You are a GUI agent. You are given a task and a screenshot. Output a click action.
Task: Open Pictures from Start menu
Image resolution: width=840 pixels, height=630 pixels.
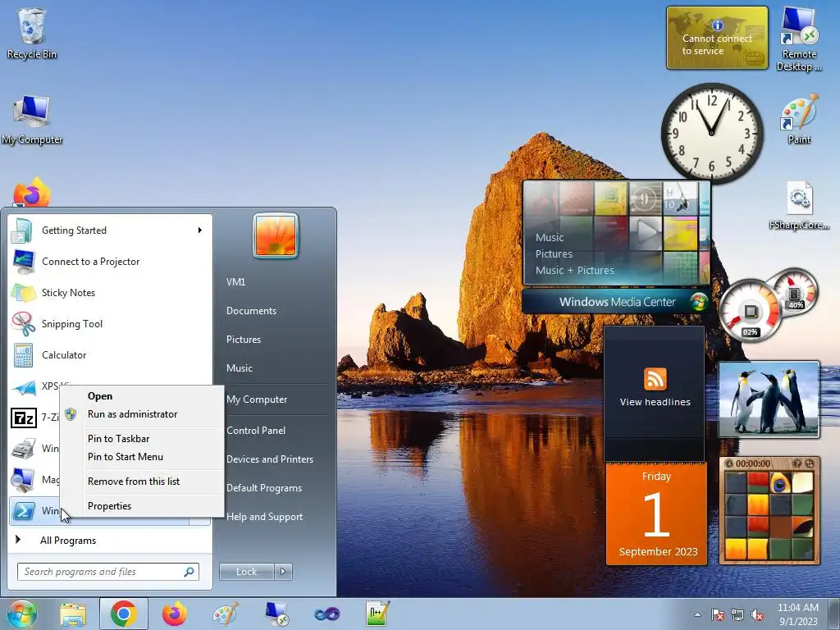coord(244,340)
